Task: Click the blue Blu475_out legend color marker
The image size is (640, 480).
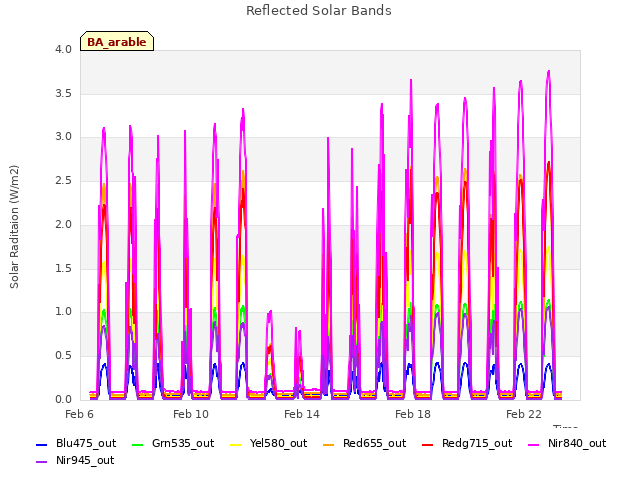Action: (x=42, y=444)
